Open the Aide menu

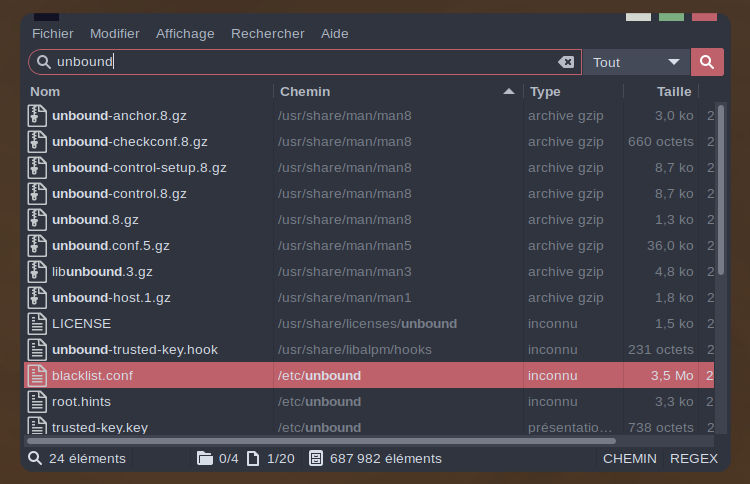point(334,33)
